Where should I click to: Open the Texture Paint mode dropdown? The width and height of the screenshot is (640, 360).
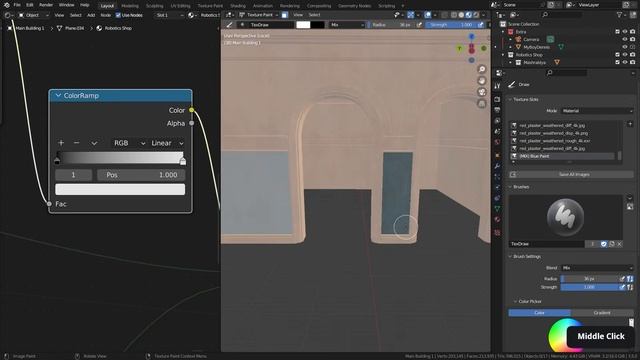coord(258,15)
